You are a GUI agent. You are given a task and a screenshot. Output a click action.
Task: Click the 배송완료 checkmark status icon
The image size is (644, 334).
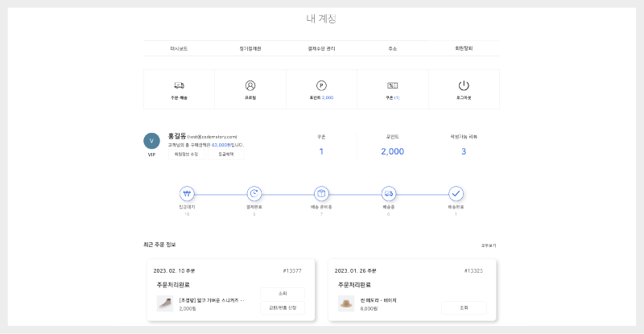[x=456, y=194]
